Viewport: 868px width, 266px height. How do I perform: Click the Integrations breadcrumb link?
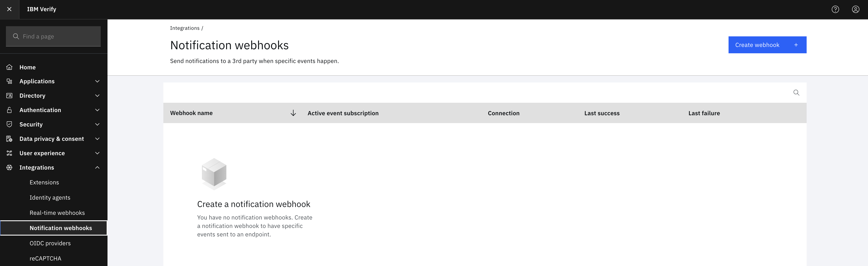click(185, 28)
